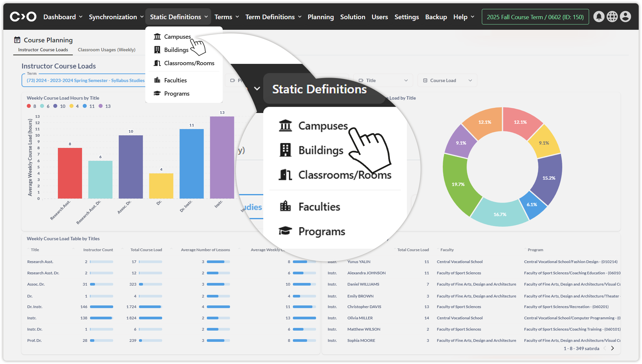The width and height of the screenshot is (642, 364).
Task: Click the notifications bell icon
Action: (599, 17)
